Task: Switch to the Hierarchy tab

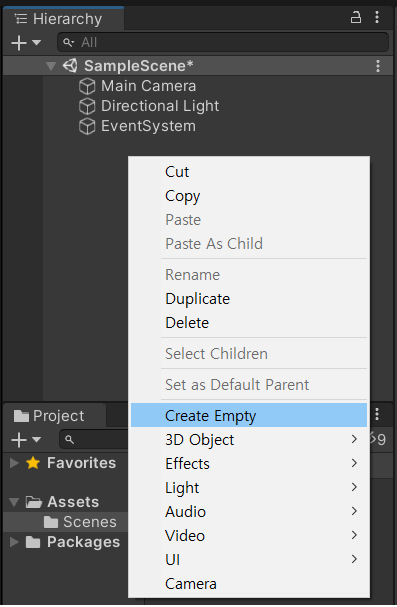Action: 64,19
